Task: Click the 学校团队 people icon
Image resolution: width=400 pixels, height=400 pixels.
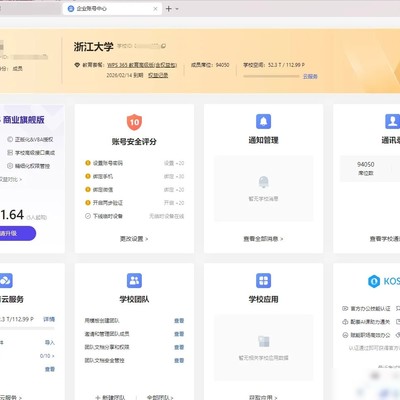Action: pyautogui.click(x=134, y=280)
